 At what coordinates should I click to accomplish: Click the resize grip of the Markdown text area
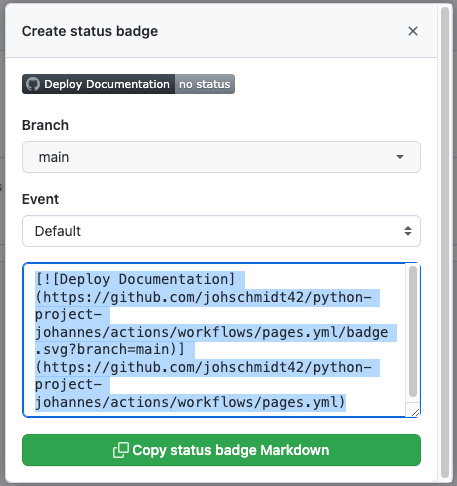click(x=415, y=412)
